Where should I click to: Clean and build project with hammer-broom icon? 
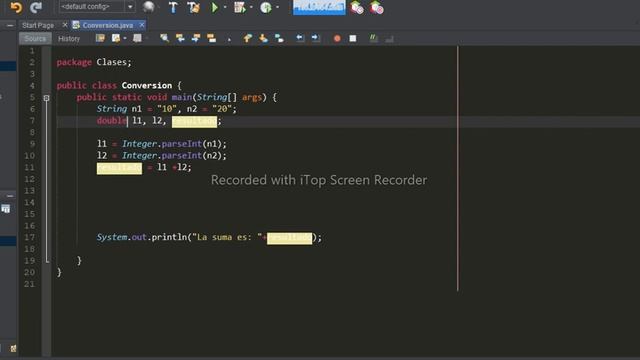(193, 7)
